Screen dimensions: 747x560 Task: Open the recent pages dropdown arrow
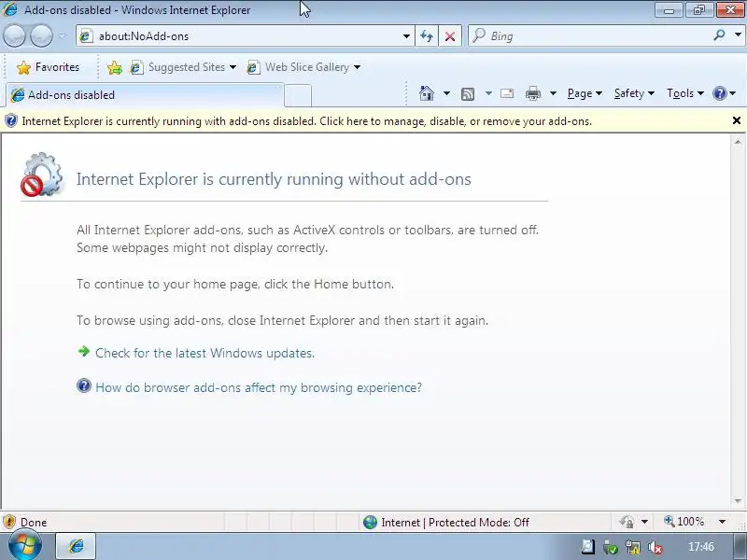point(63,35)
